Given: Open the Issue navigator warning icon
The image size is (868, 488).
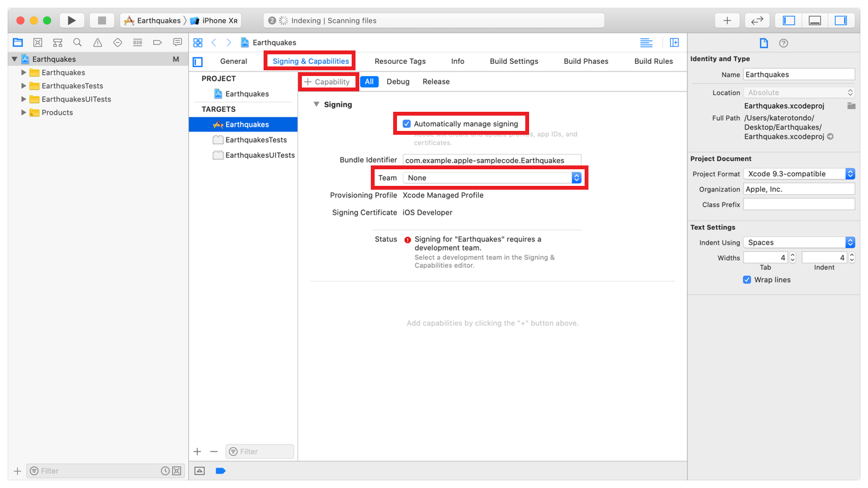Looking at the screenshot, I should click(x=98, y=43).
